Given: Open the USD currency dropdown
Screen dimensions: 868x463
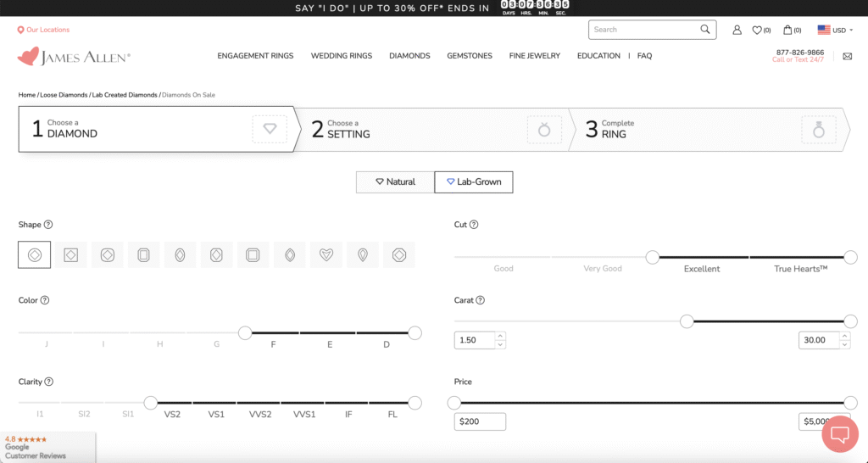Looking at the screenshot, I should [835, 30].
